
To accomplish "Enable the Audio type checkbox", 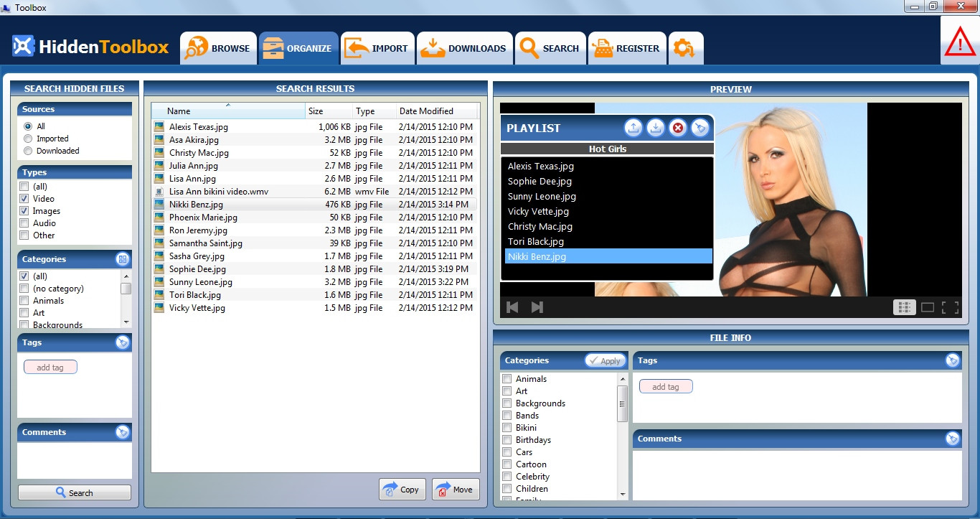I will [24, 223].
